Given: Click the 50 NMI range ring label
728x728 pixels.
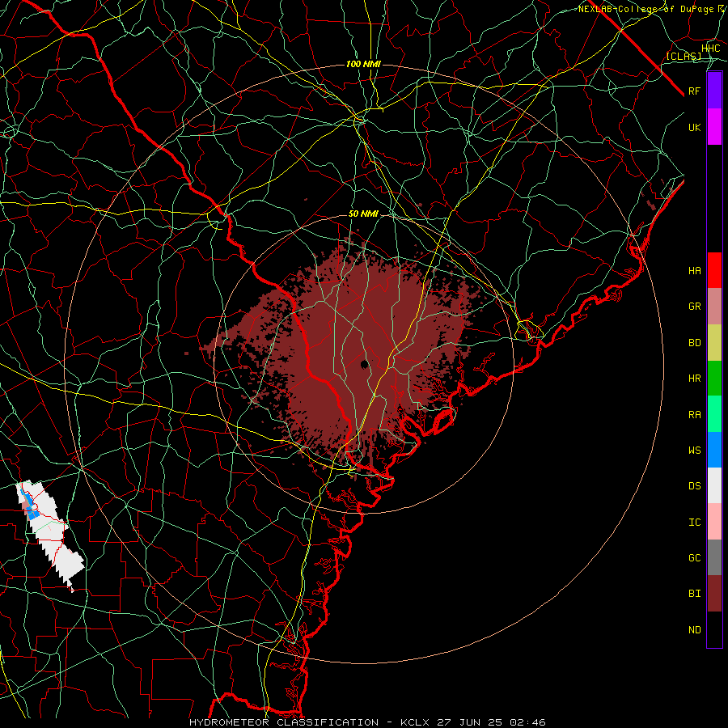Looking at the screenshot, I should pos(363,214).
